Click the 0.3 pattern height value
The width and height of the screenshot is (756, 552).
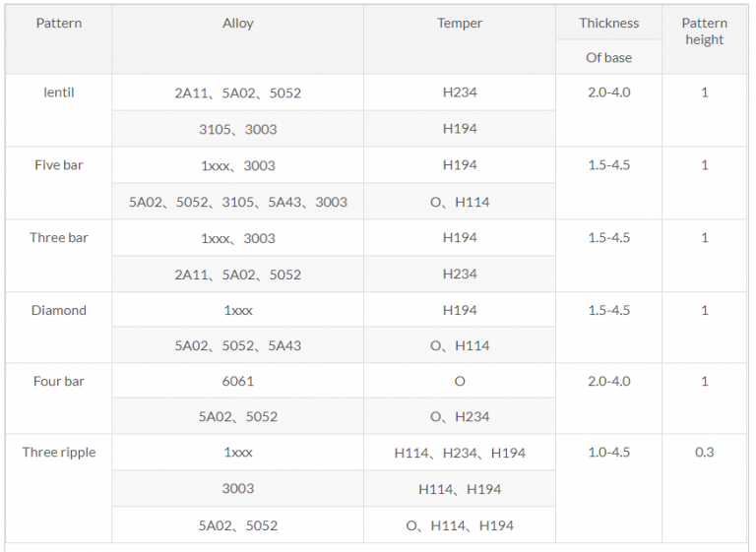point(704,453)
